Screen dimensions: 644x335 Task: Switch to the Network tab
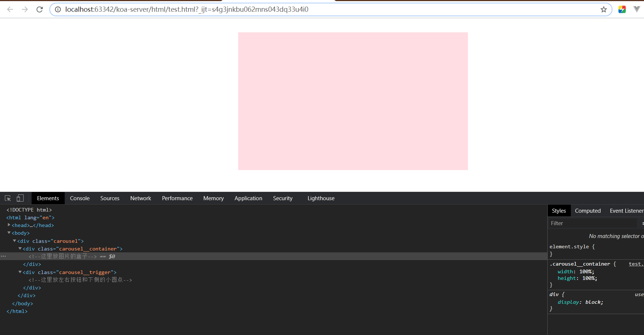(141, 198)
